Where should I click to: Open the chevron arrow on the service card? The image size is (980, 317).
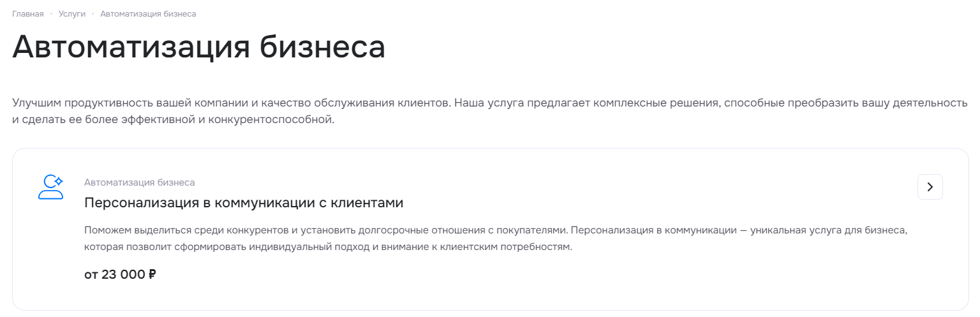click(930, 187)
